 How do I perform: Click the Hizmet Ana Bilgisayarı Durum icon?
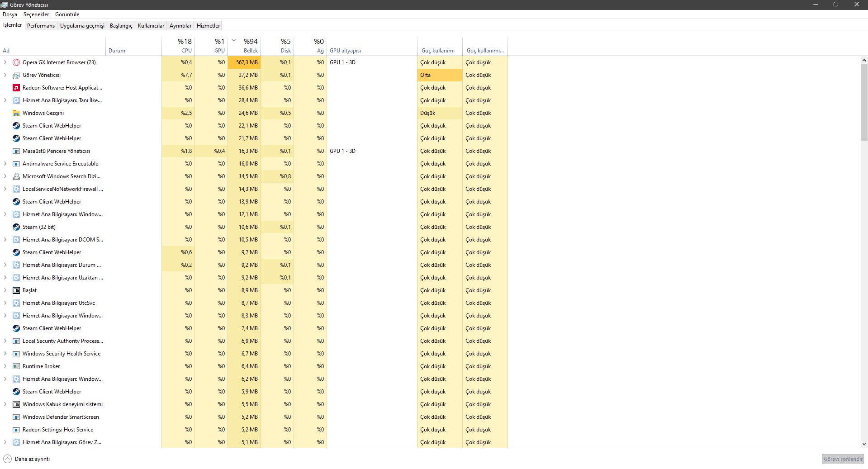click(16, 265)
